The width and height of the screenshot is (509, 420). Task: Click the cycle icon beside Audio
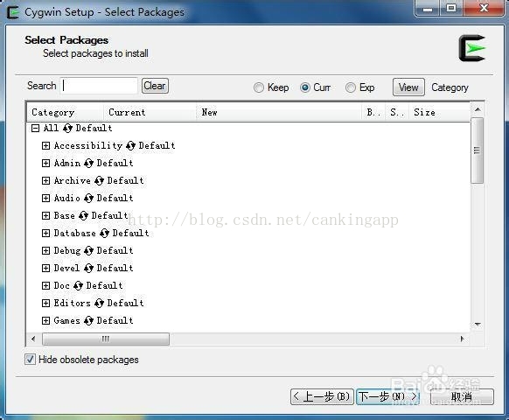[88, 198]
